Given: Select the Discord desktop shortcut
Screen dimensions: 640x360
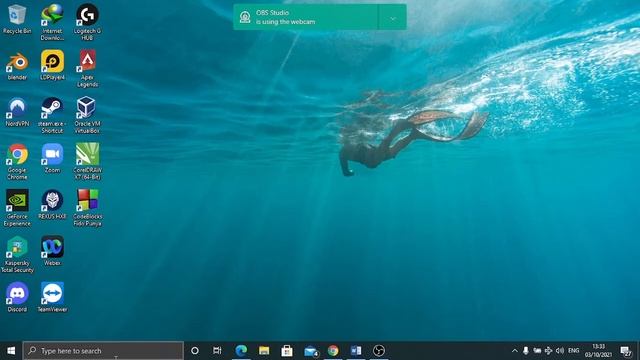Looking at the screenshot, I should point(17,298).
